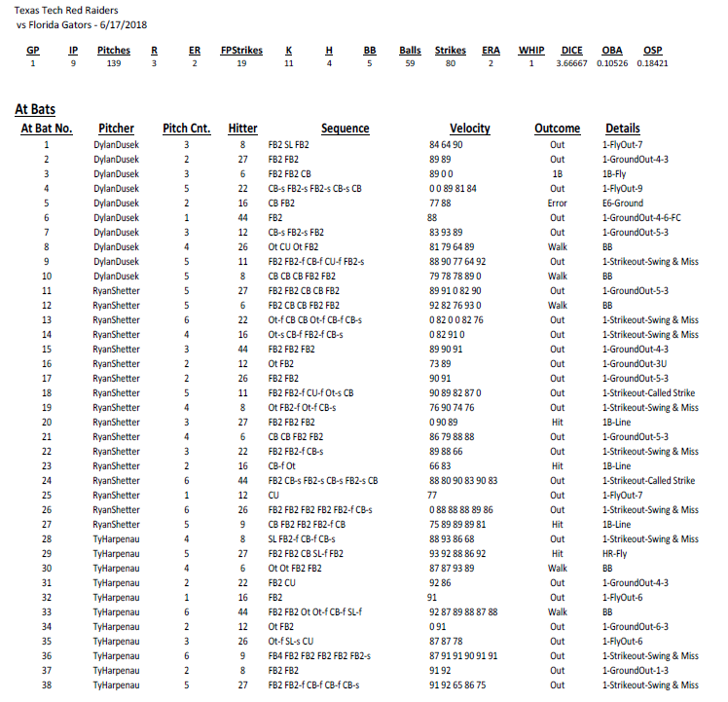Select the pitches value 139

pyautogui.click(x=114, y=63)
